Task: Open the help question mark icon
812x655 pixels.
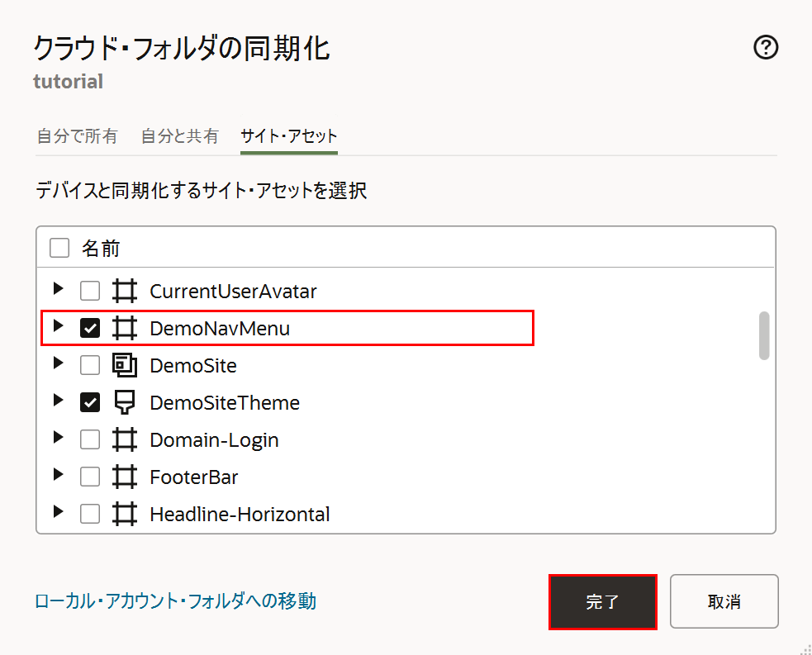Action: [x=766, y=48]
